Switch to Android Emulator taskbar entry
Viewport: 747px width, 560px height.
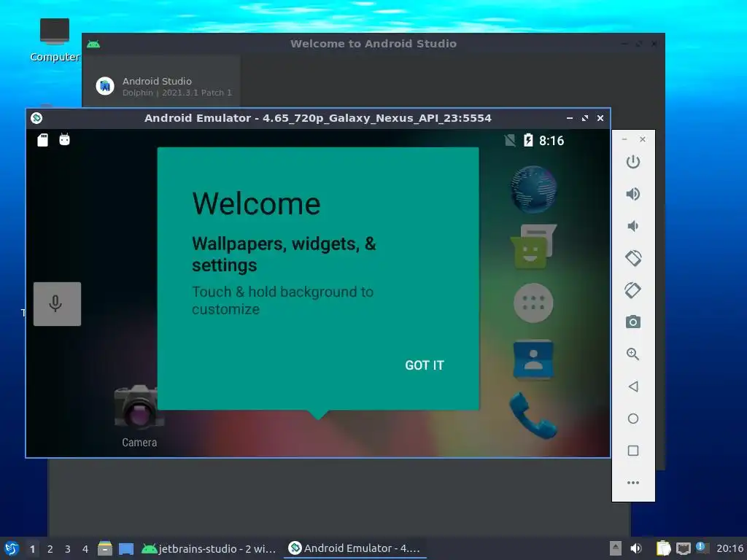355,548
